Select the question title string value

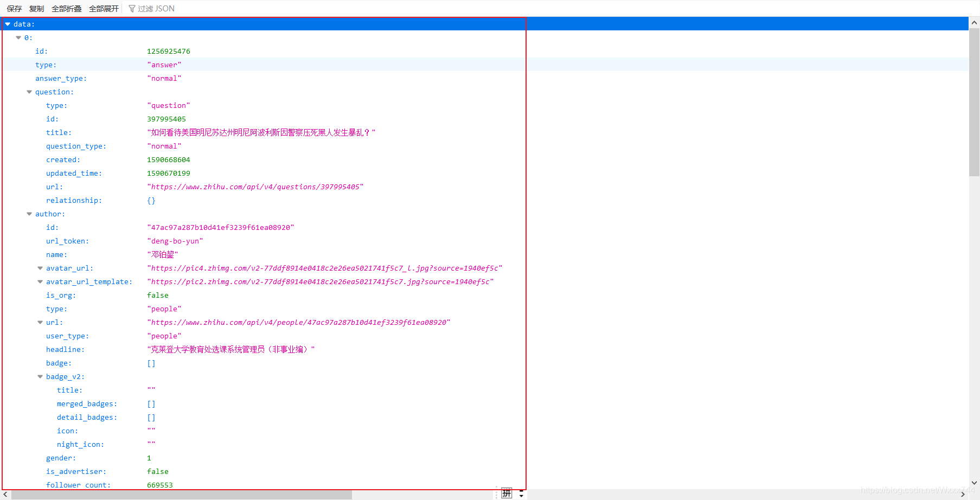coord(261,132)
